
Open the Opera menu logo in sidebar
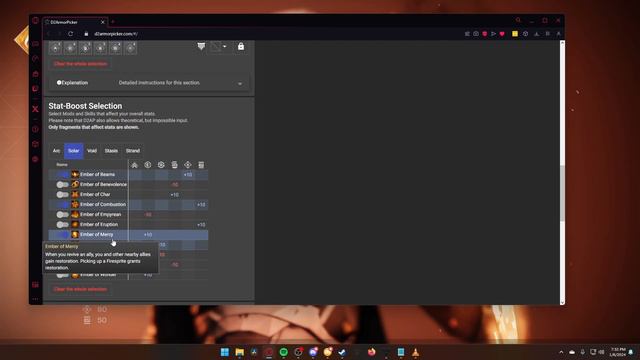pos(36,20)
